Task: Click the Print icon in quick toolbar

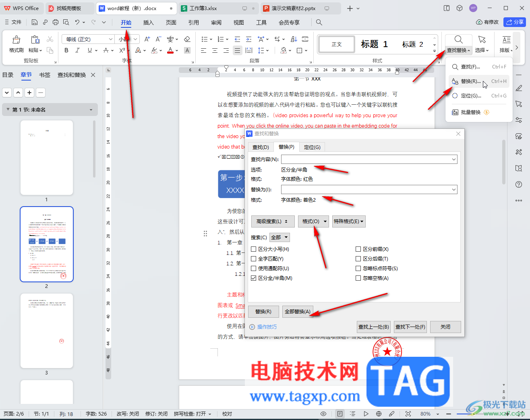Action: pyautogui.click(x=56, y=22)
